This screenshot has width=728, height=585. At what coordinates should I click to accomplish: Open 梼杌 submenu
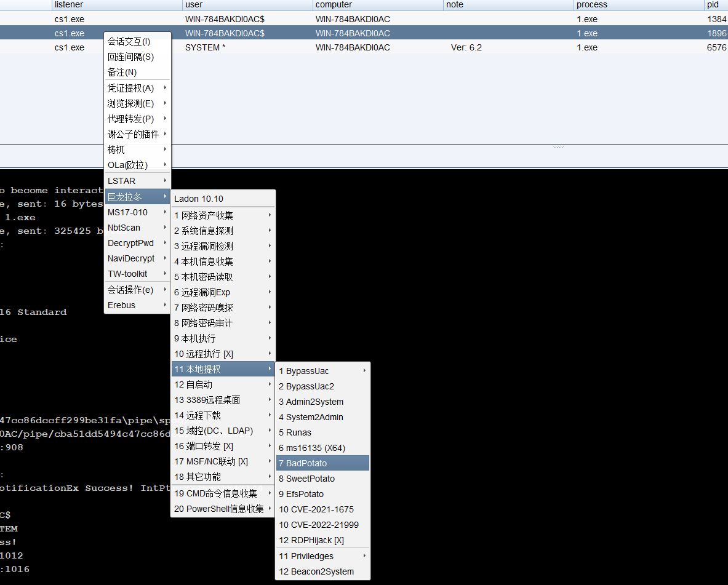tap(137, 149)
